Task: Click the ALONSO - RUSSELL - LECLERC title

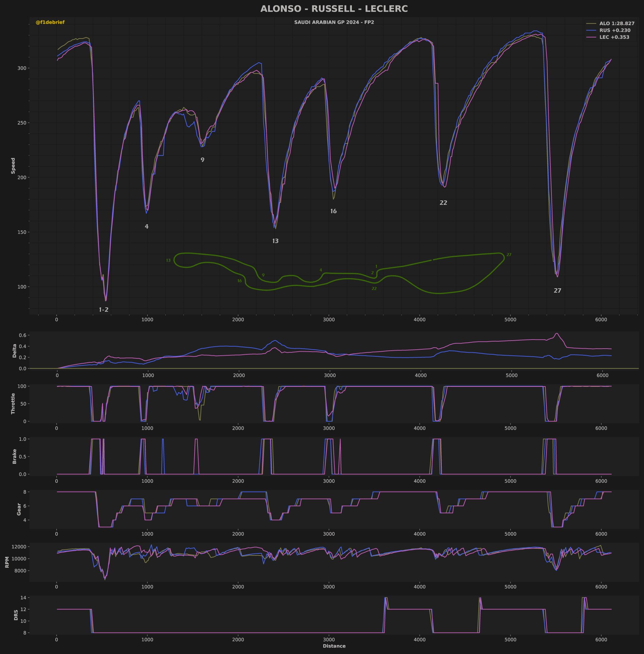Action: point(334,9)
